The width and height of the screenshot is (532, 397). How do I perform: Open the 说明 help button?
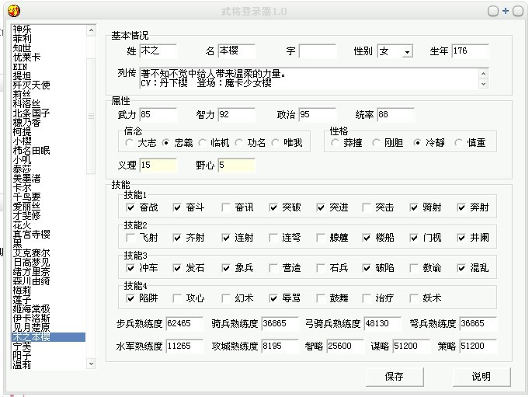tap(481, 376)
